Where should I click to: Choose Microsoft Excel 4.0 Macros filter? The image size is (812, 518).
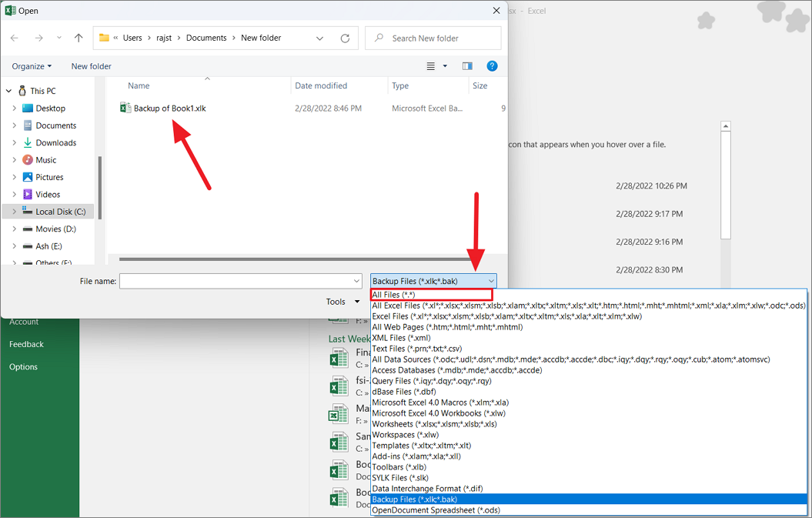point(440,403)
